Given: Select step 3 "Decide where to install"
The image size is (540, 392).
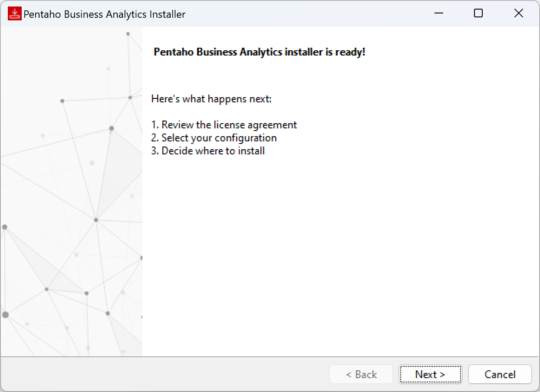Looking at the screenshot, I should (208, 151).
